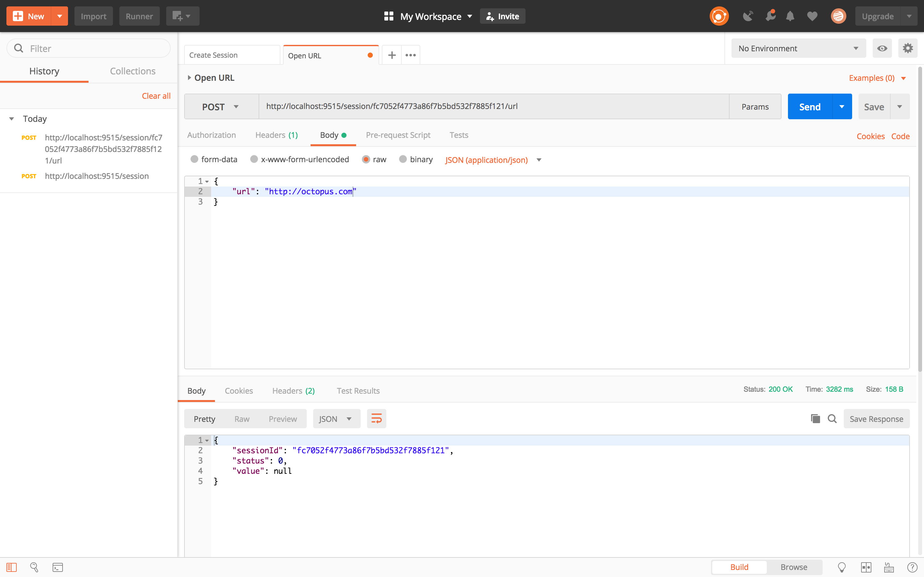924x577 pixels.
Task: Select the x-www-form-urlencoded body option
Action: point(254,160)
